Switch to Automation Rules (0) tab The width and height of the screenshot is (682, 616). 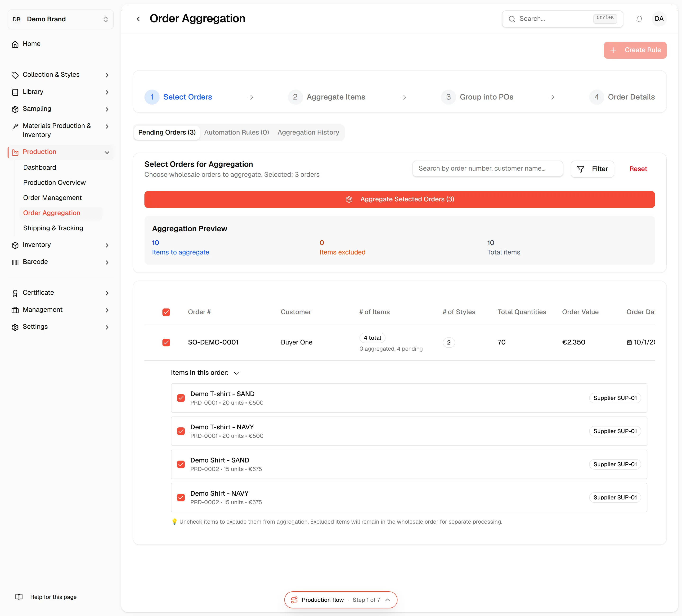pos(237,132)
